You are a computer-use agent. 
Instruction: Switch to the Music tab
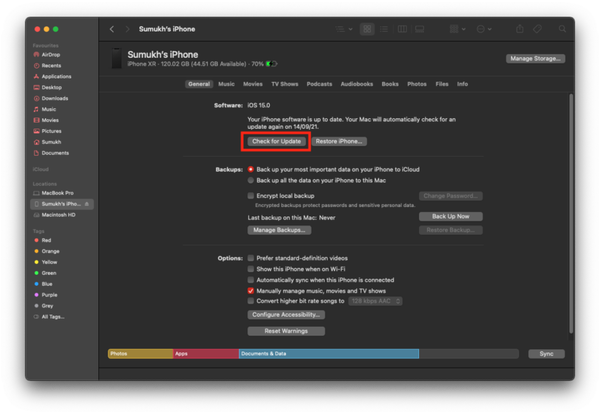[x=227, y=84]
